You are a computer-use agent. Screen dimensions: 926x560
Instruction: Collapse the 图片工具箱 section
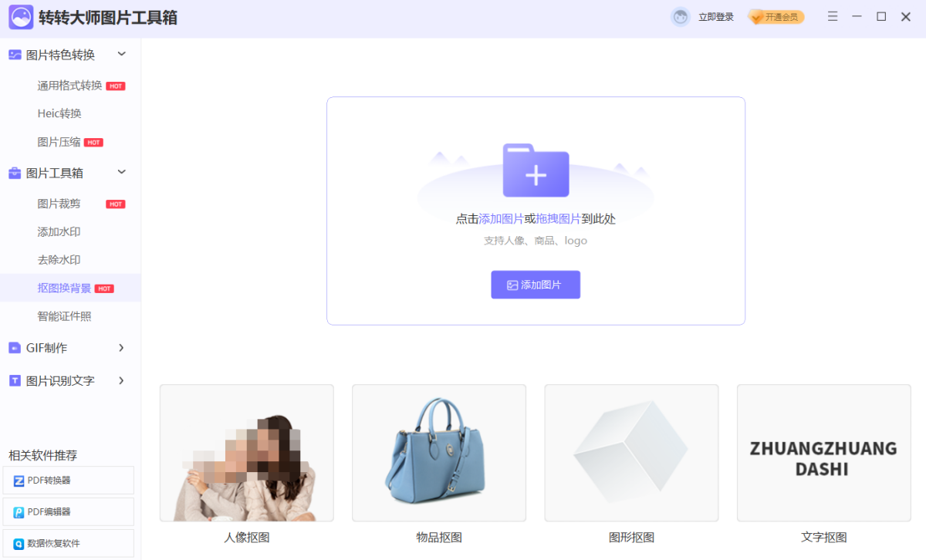[121, 172]
